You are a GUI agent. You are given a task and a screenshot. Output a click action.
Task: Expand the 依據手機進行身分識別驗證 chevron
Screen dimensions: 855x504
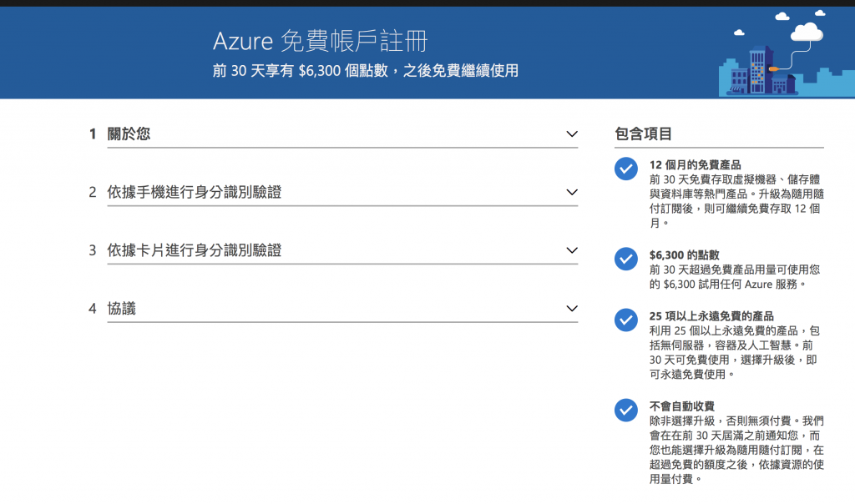coord(571,192)
